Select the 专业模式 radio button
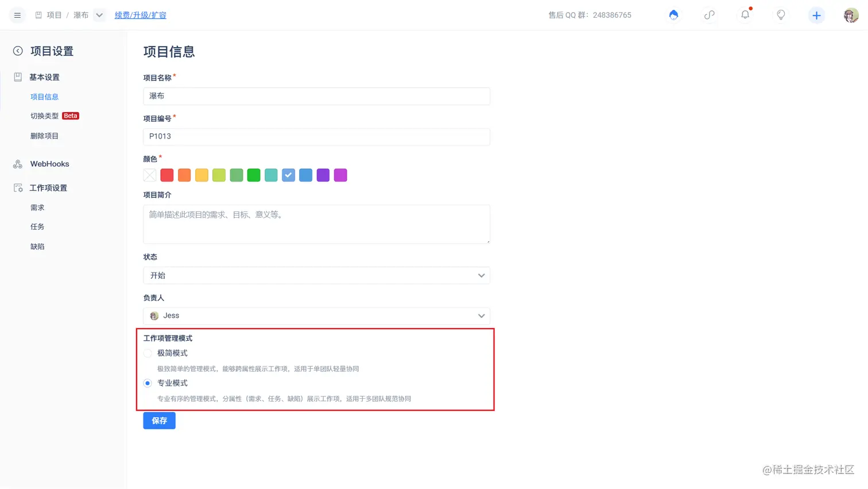The width and height of the screenshot is (868, 489). point(148,383)
